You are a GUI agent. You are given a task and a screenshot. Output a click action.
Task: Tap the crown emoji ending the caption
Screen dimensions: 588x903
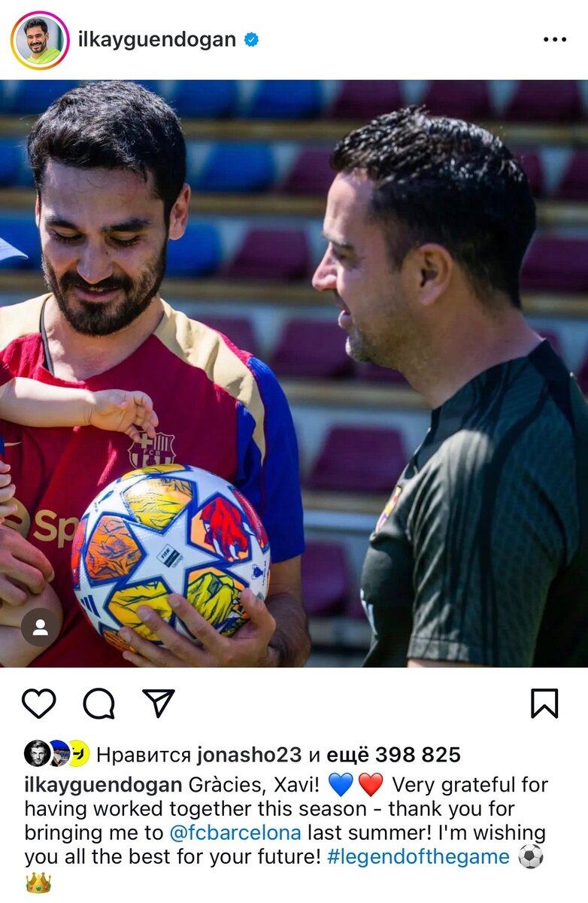[38, 883]
